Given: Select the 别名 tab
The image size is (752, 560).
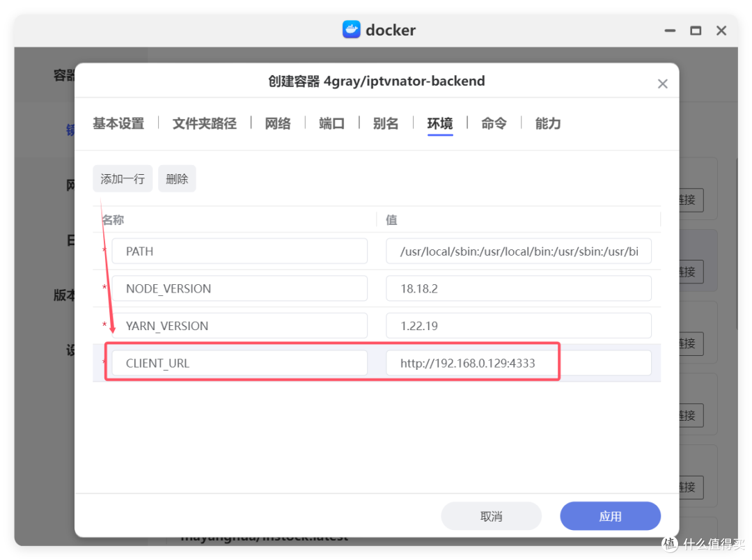Looking at the screenshot, I should click(x=386, y=123).
